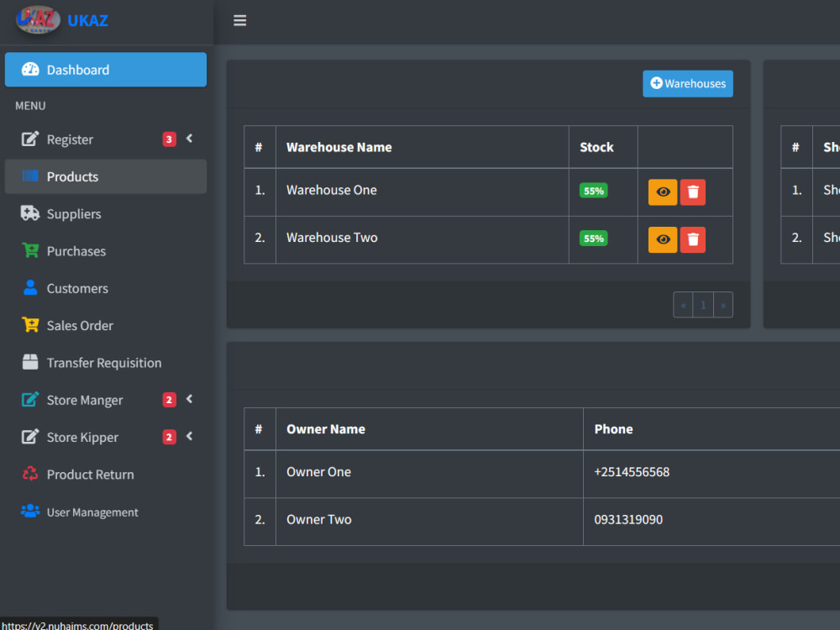Click the Register badge showing 3
Image resolution: width=840 pixels, height=630 pixels.
pos(170,139)
